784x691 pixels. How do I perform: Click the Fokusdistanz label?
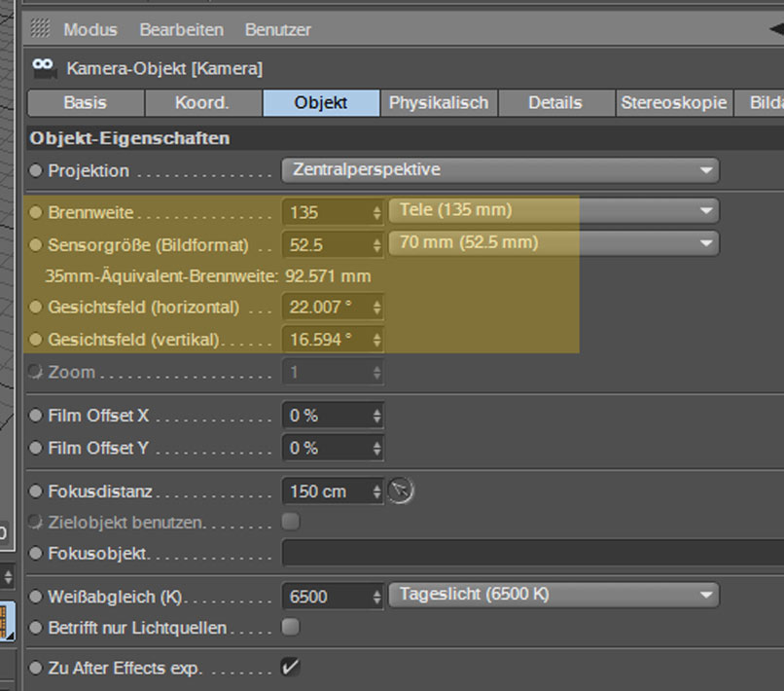coord(100,491)
